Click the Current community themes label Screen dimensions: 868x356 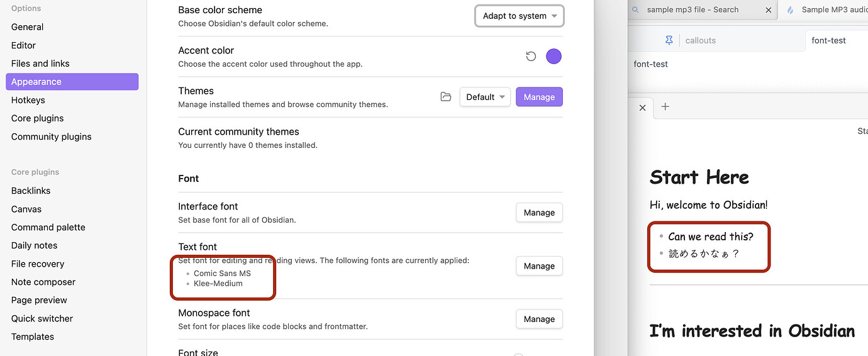coord(238,131)
